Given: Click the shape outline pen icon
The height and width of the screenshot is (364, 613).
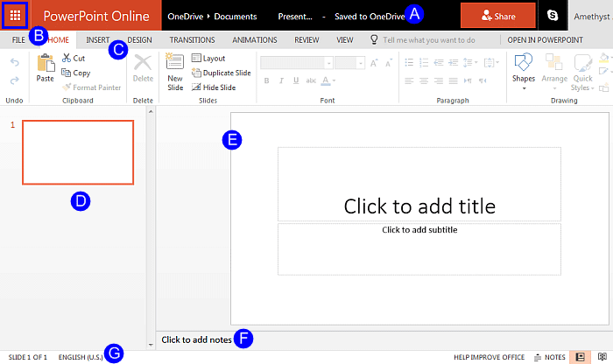Looking at the screenshot, I should point(604,72).
